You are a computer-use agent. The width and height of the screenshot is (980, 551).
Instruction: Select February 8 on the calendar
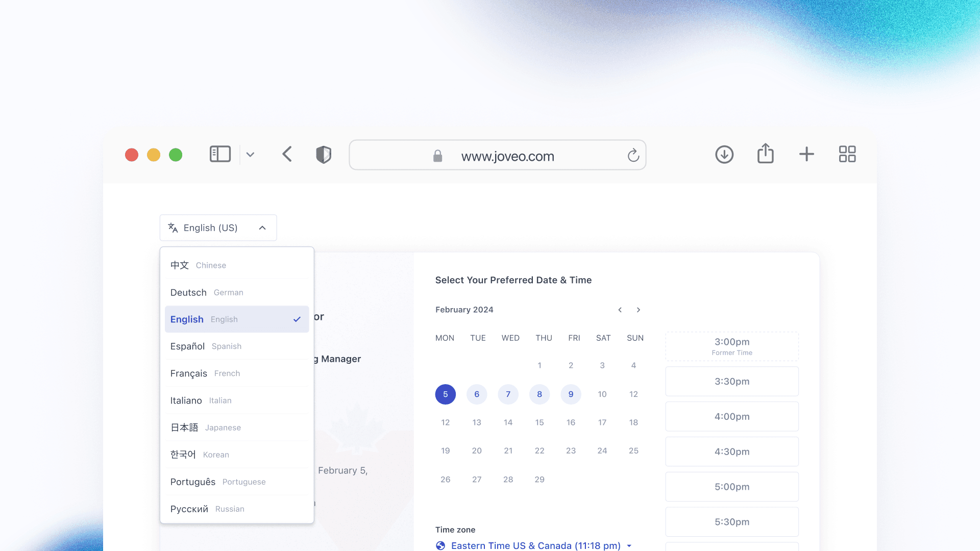(x=539, y=394)
